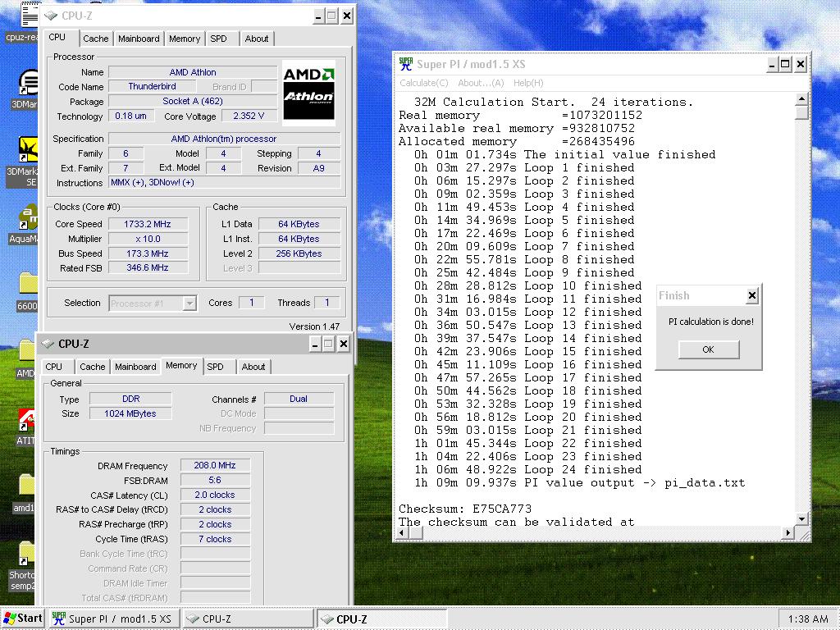Click the lower CPU-Z window title icon
Screen dimensions: 840x630
[48, 344]
